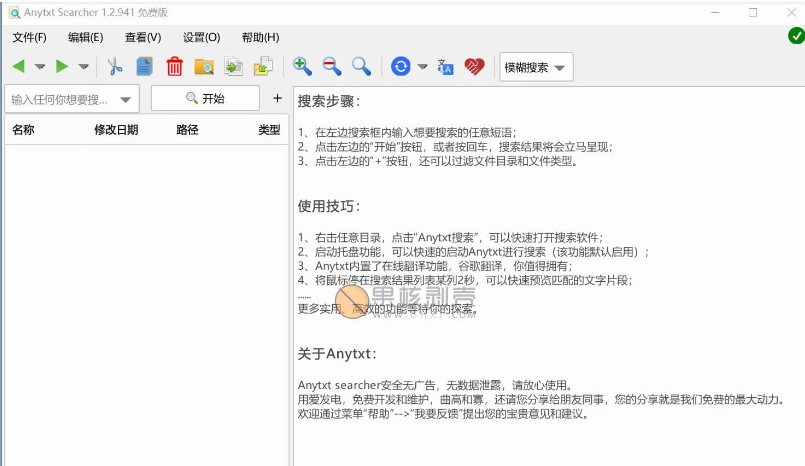Click the scissors cut icon
Viewport: 805px width, 466px height.
pyautogui.click(x=115, y=67)
